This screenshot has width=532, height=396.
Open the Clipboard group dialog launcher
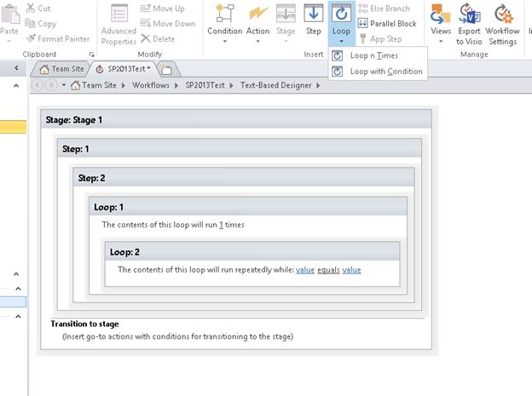coord(91,55)
